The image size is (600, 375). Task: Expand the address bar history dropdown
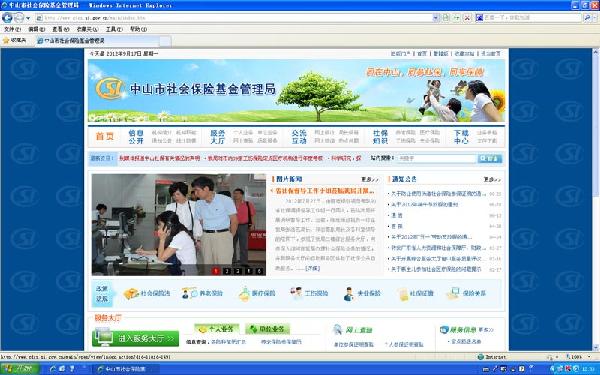click(436, 18)
